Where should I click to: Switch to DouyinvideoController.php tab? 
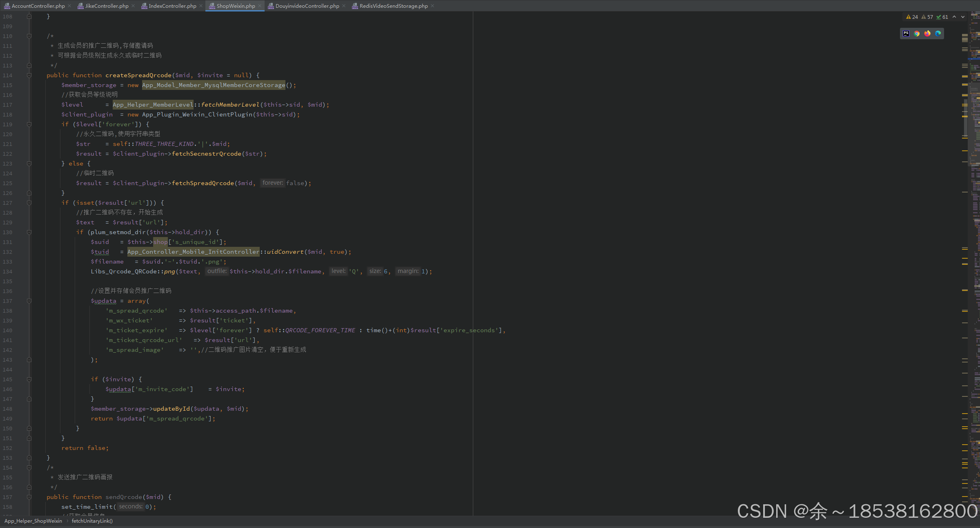(307, 6)
